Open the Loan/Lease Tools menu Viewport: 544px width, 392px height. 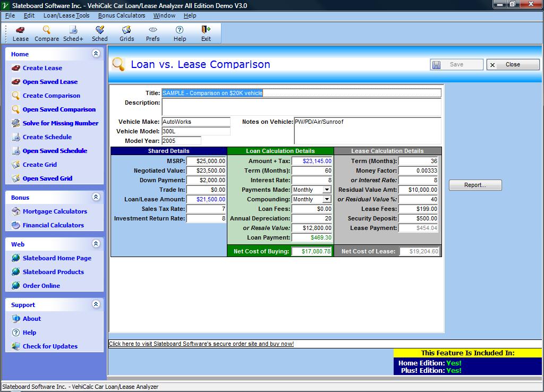point(66,15)
